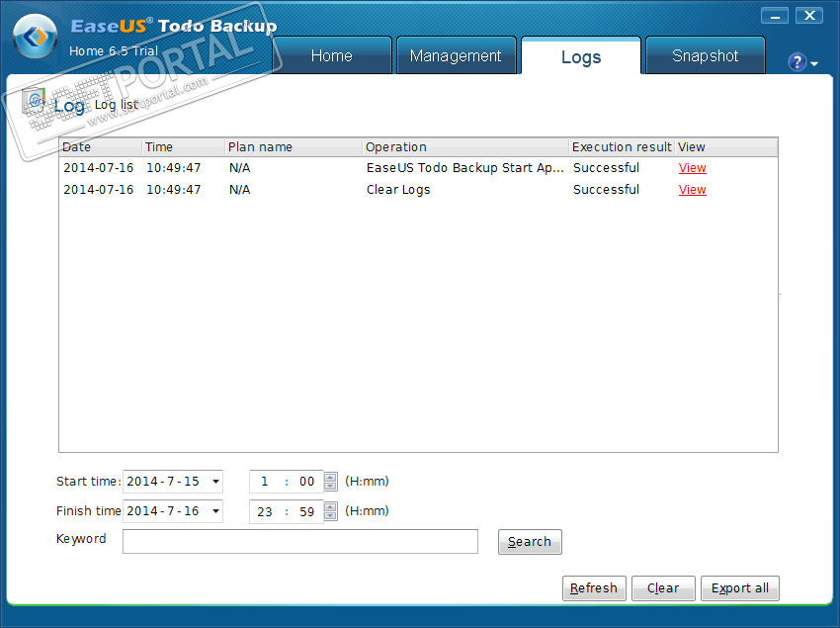
Task: Click the Start time minutes field 00
Action: click(x=307, y=482)
